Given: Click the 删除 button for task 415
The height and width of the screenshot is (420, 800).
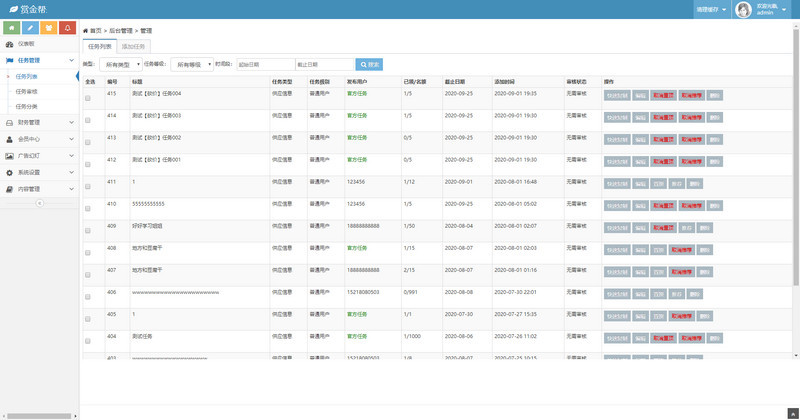Looking at the screenshot, I should tap(715, 95).
